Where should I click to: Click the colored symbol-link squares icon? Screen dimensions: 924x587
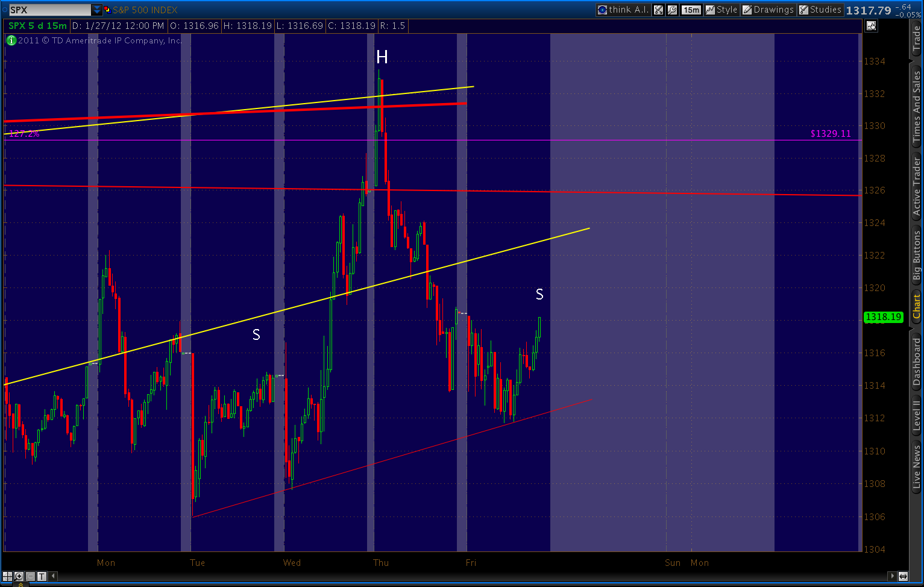[x=107, y=10]
